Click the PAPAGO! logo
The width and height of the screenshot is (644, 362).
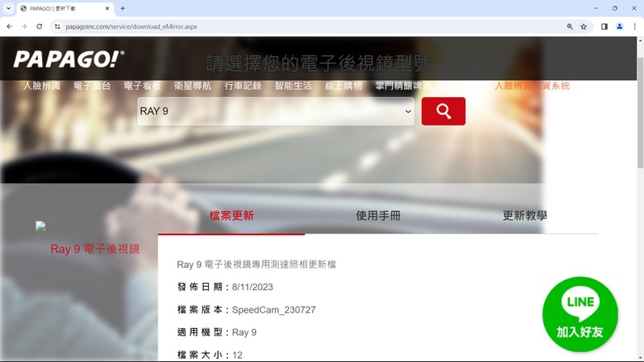69,59
